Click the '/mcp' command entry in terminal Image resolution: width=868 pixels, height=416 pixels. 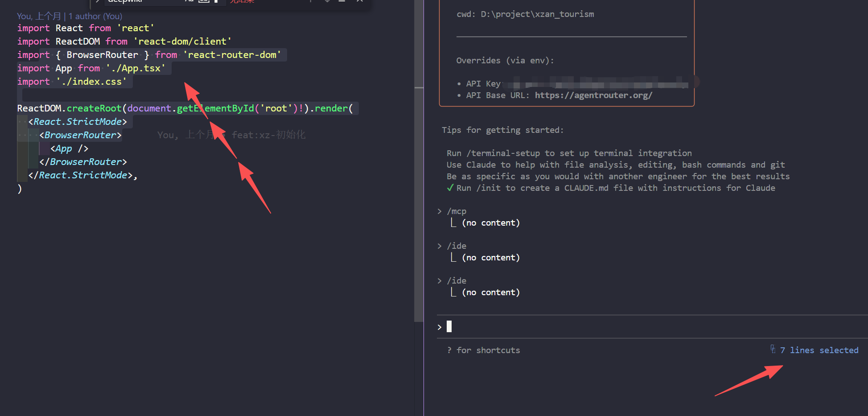(457, 211)
